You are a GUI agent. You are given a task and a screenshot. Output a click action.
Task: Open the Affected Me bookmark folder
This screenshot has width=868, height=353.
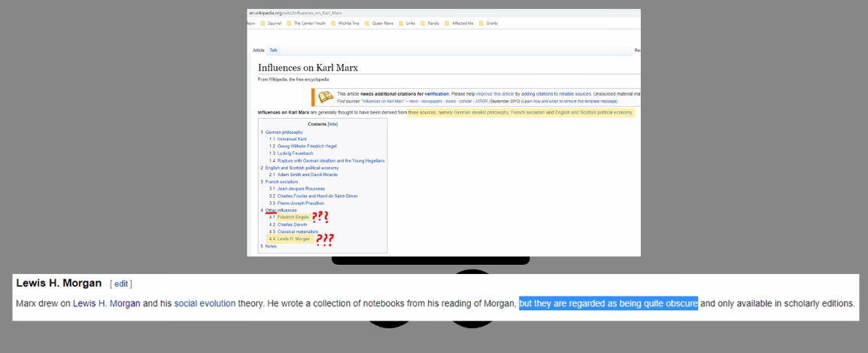click(459, 23)
